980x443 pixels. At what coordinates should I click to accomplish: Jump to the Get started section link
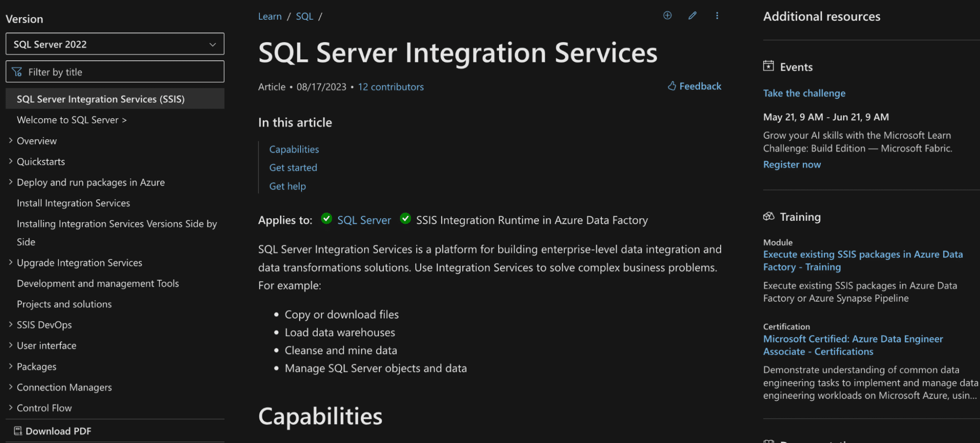(293, 168)
